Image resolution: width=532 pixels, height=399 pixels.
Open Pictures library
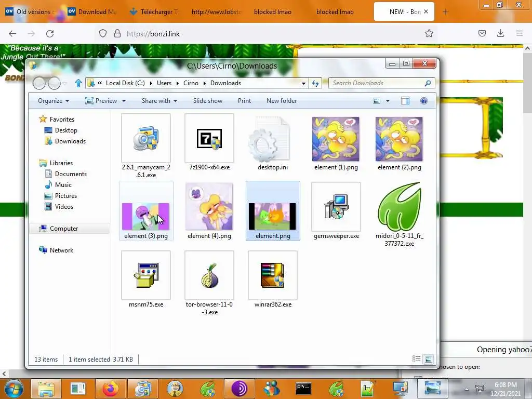point(66,196)
